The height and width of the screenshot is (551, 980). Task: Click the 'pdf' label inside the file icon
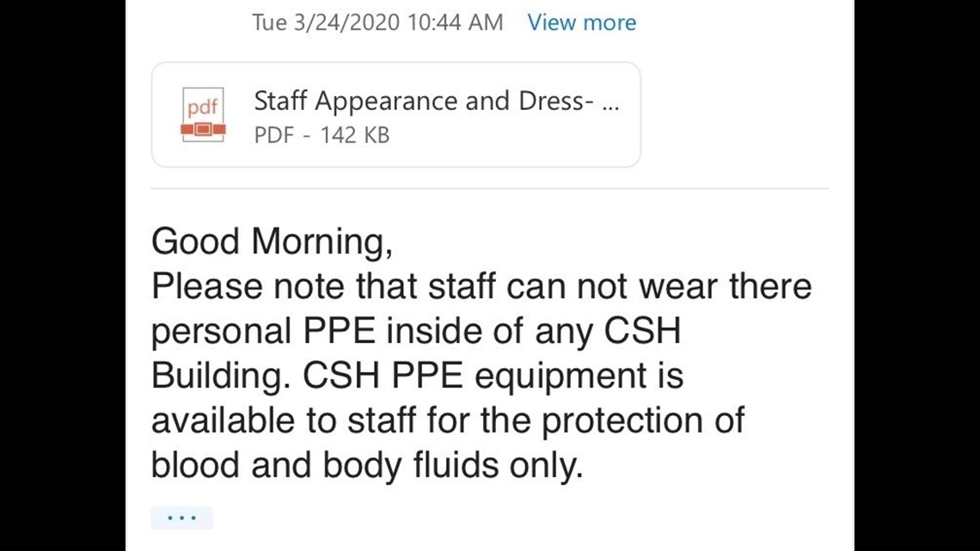click(203, 107)
